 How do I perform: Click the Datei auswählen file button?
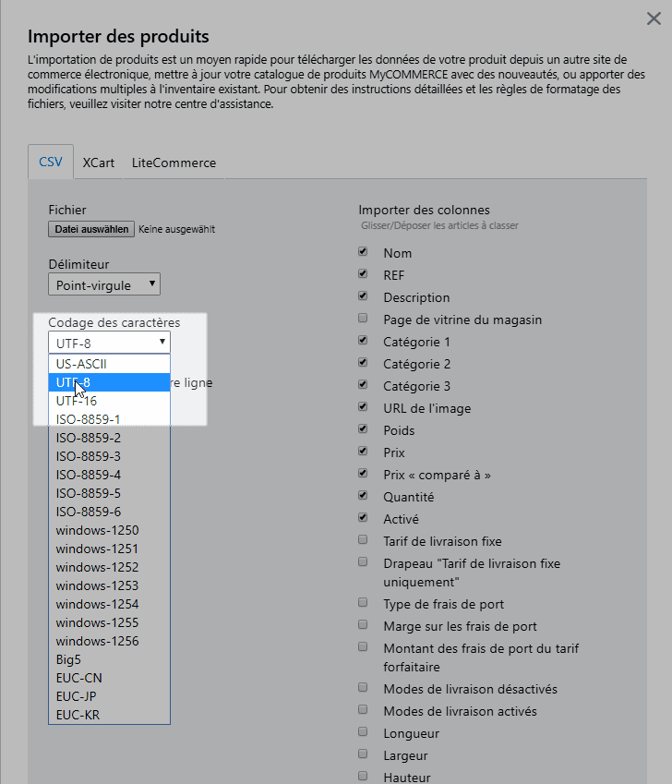click(91, 229)
